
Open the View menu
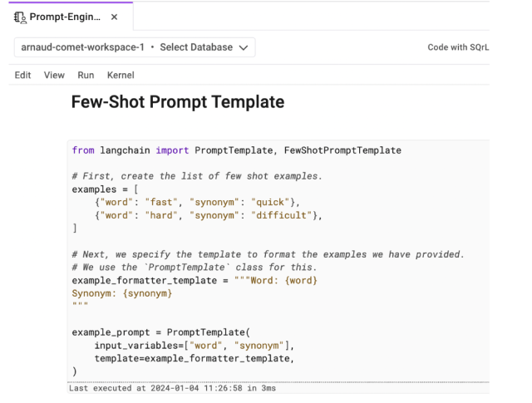[x=54, y=75]
